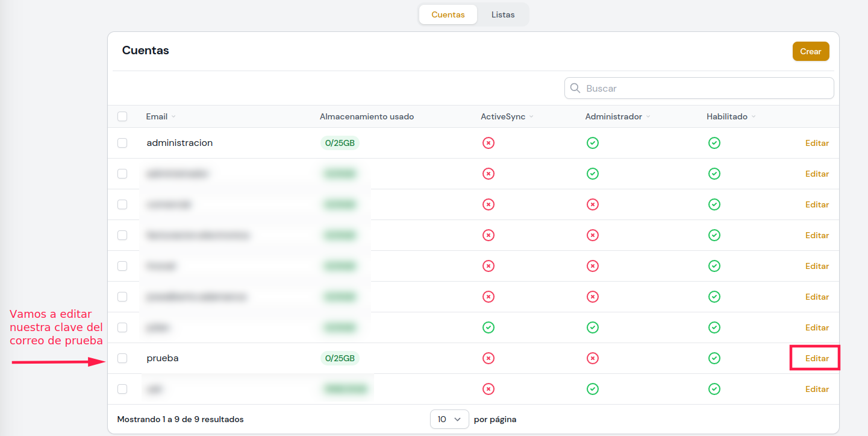Screen dimensions: 868x436
Task: Open the 10 per page dropdown
Action: [449, 419]
